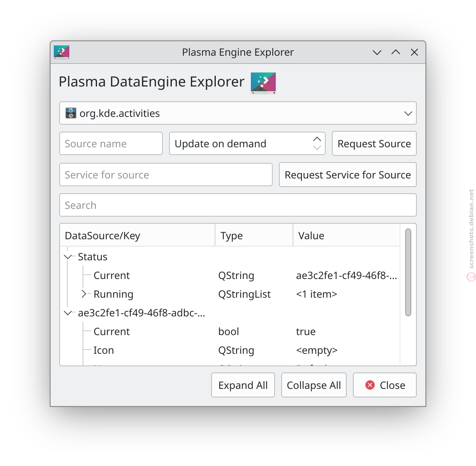Click the red Close button icon
The width and height of the screenshot is (476, 466).
point(370,385)
